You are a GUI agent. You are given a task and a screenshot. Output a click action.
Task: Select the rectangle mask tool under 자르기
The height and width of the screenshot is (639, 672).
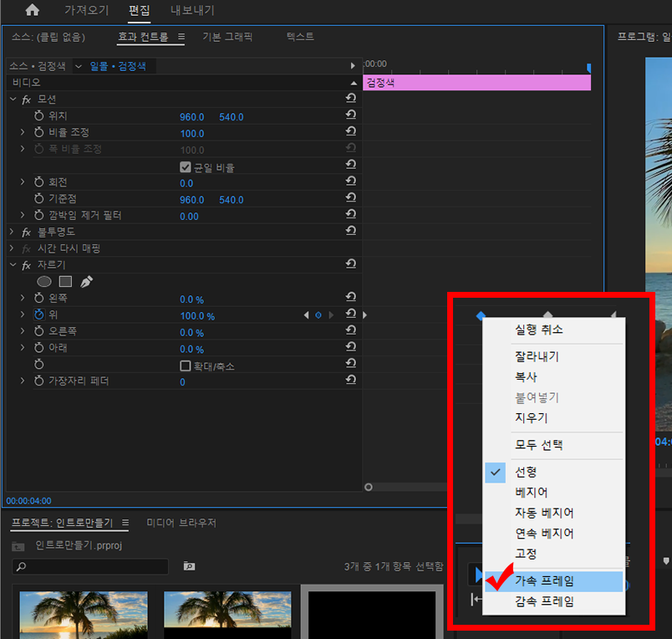coord(65,282)
